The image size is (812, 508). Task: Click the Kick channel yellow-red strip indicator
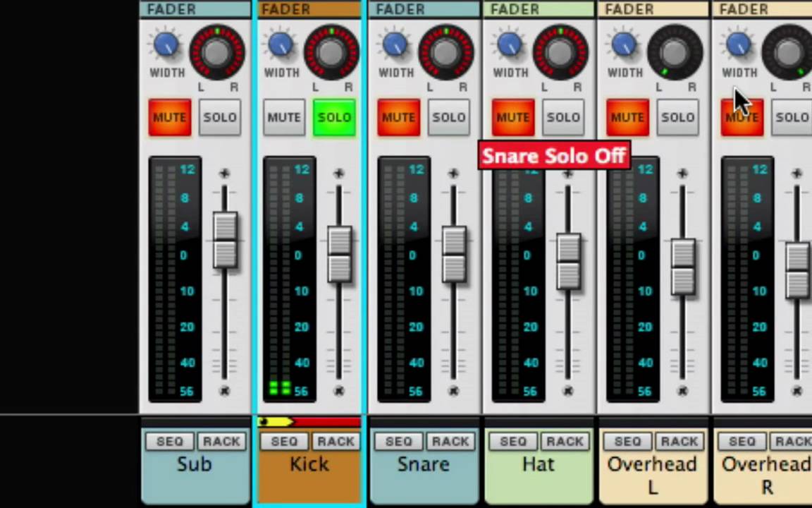pos(309,422)
